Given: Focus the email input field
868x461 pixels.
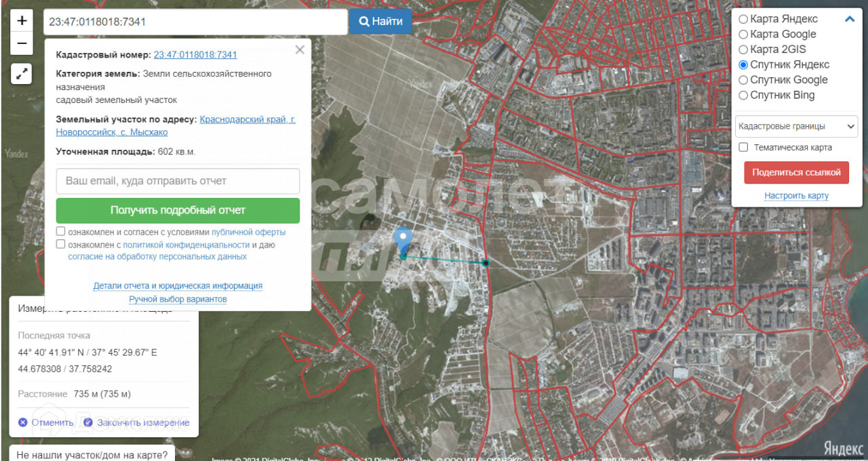Looking at the screenshot, I should tap(178, 181).
